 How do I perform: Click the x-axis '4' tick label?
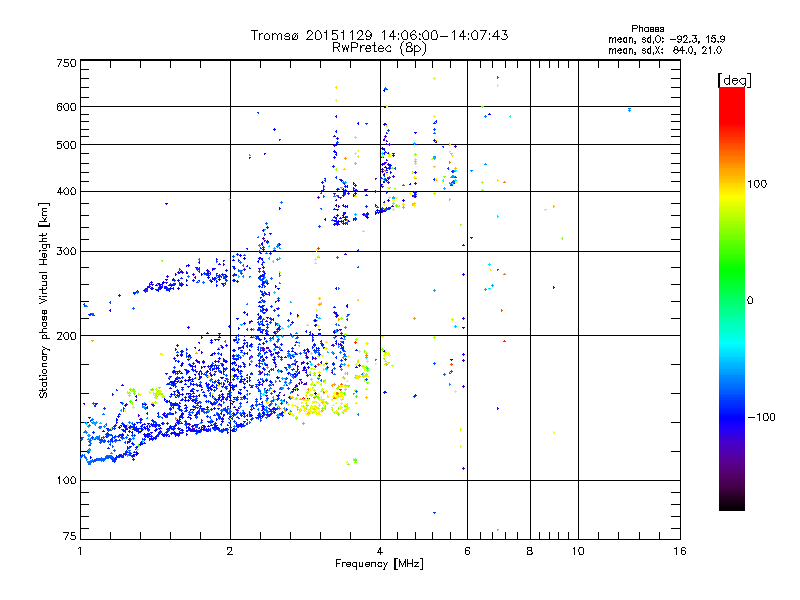coord(380,551)
